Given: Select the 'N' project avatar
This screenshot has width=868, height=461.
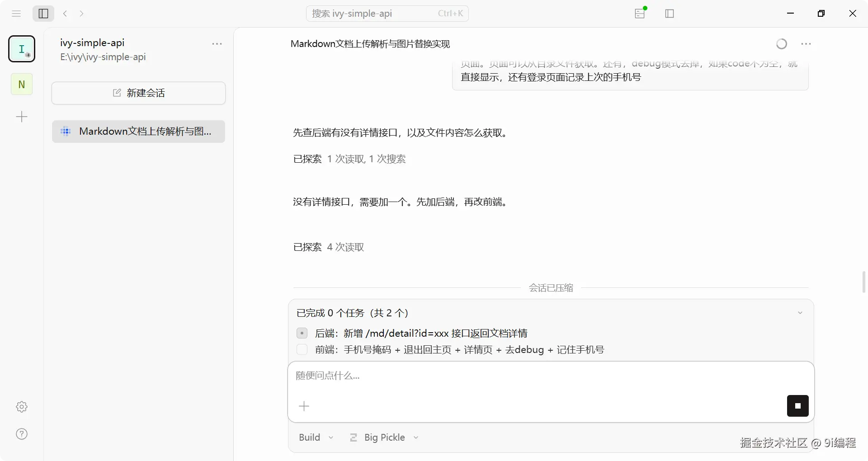Looking at the screenshot, I should (22, 84).
